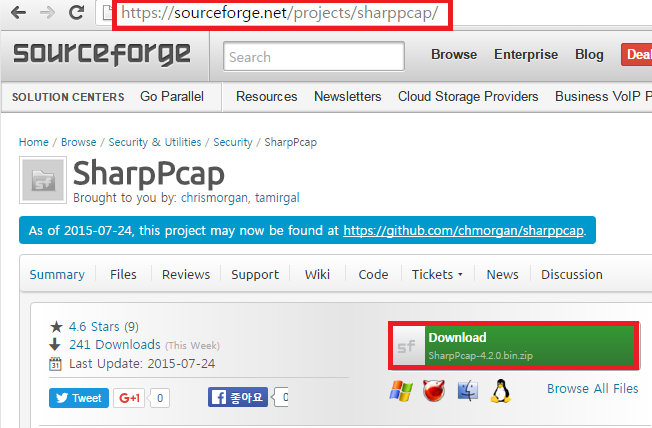
Task: Go to the Home breadcrumb
Action: (x=34, y=142)
